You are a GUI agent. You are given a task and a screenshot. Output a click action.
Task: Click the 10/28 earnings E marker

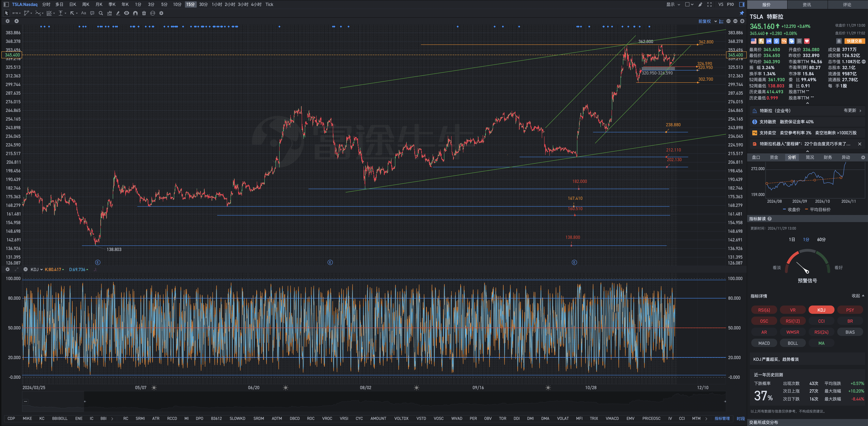pyautogui.click(x=575, y=262)
